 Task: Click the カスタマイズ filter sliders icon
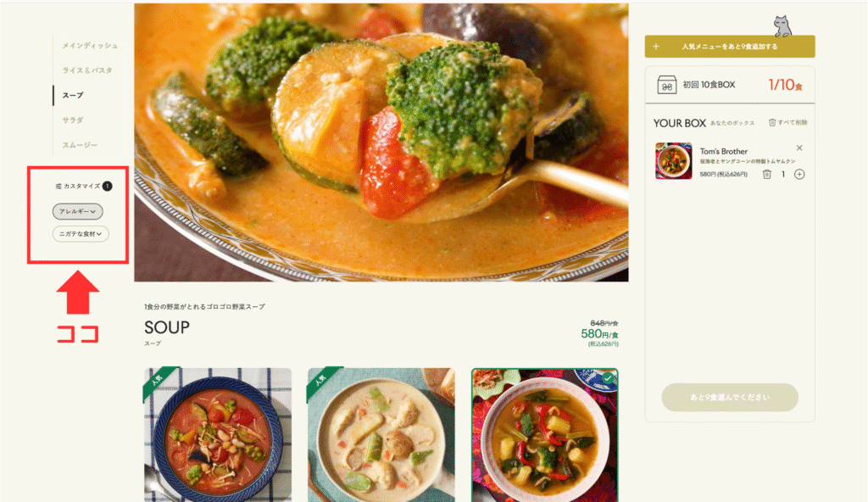58,187
